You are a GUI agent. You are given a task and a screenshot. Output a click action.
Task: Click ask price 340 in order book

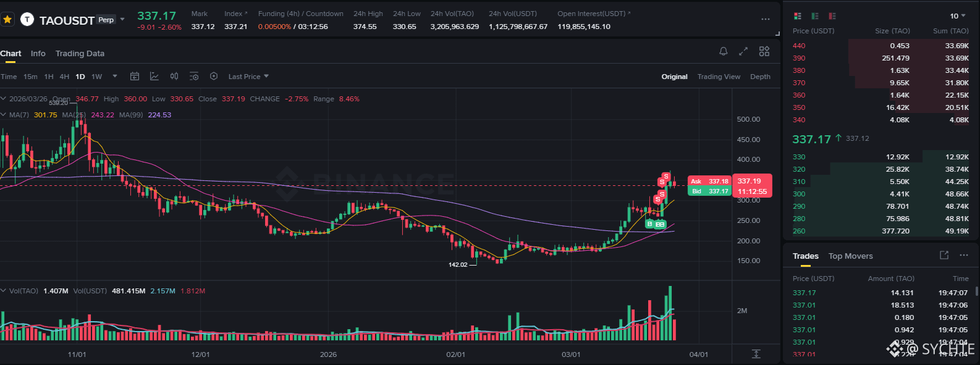pos(799,120)
